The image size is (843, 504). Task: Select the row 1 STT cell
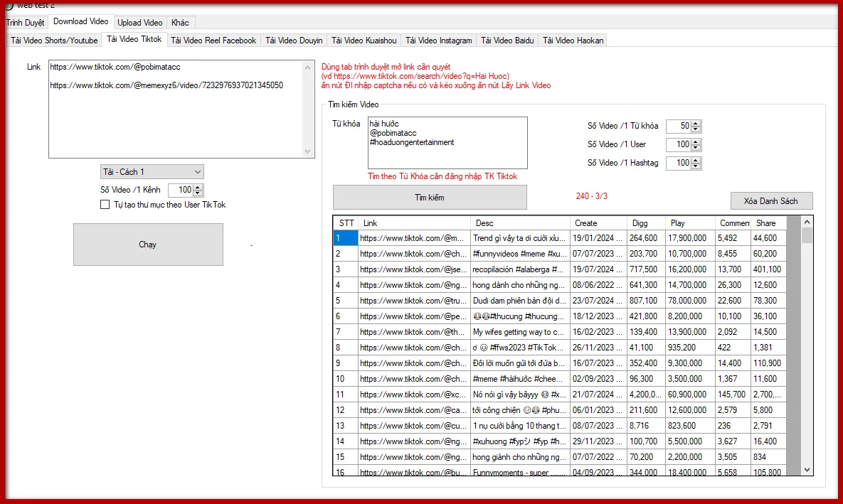[346, 238]
